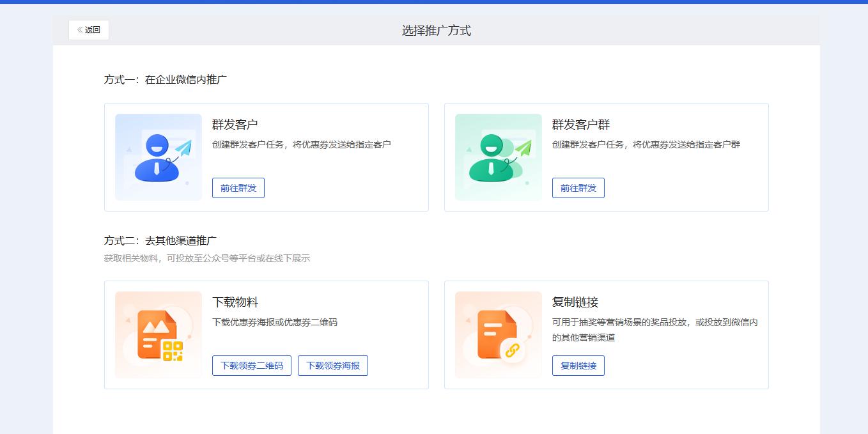This screenshot has width=868, height=434.
Task: Click the 复制链接 button
Action: [x=578, y=366]
